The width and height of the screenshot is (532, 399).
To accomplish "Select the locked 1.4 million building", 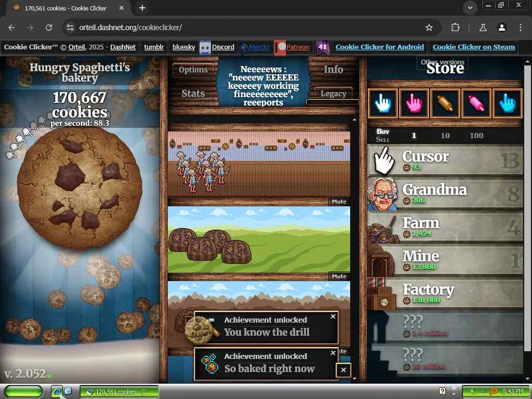I will pos(445,326).
